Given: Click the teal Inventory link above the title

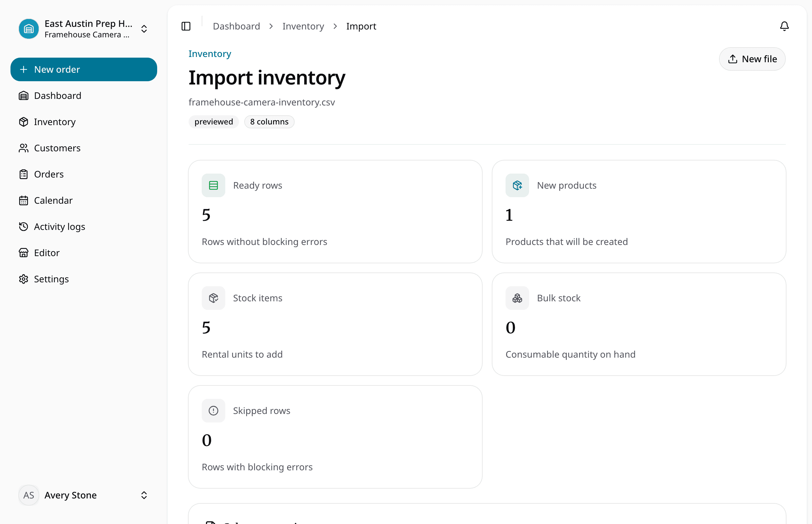Looking at the screenshot, I should 210,54.
